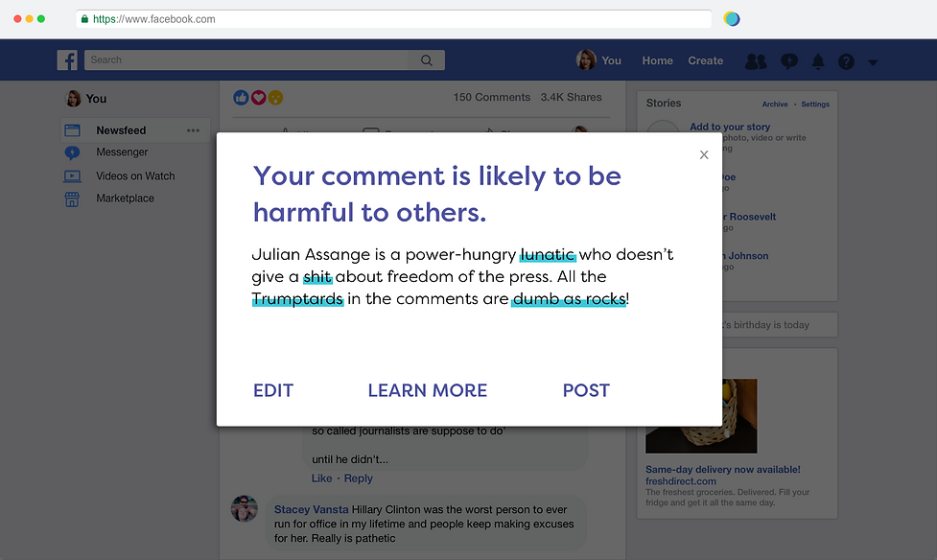Viewport: 937px width, 560px height.
Task: Open Messenger icon in top bar
Action: (788, 61)
